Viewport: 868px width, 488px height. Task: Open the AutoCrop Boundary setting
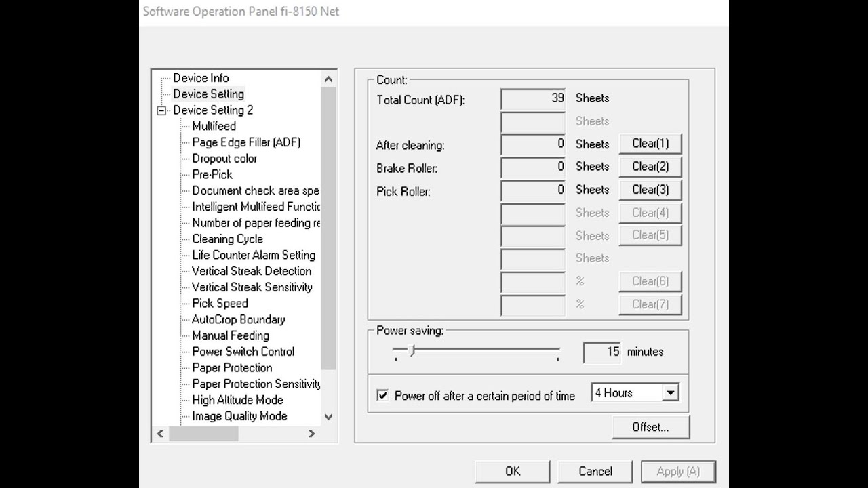[x=238, y=319]
